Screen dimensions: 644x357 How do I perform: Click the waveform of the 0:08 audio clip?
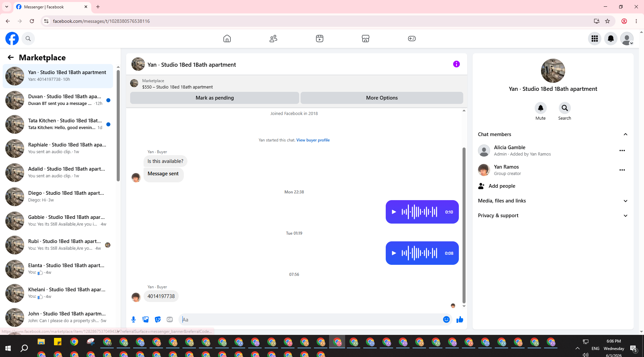coord(420,253)
